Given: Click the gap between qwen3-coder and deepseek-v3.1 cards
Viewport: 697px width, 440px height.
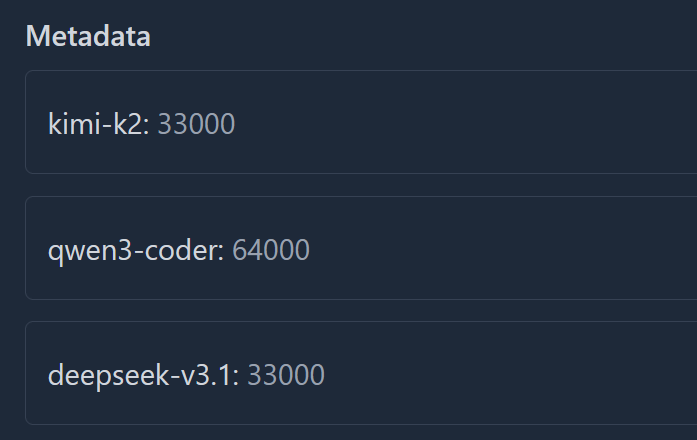Looking at the screenshot, I should 361,311.
